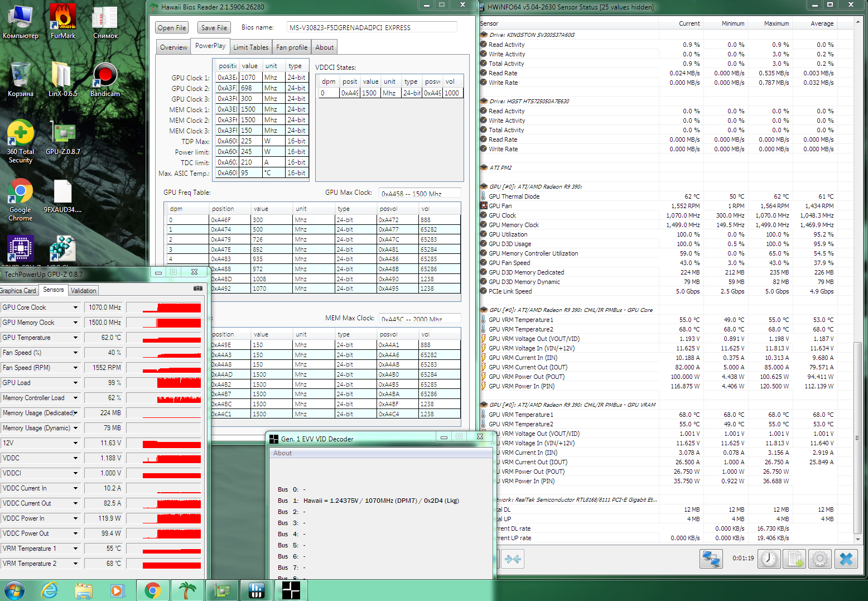This screenshot has height=601, width=868.
Task: Select the registry cubes desktop shortcut
Action: [62, 248]
